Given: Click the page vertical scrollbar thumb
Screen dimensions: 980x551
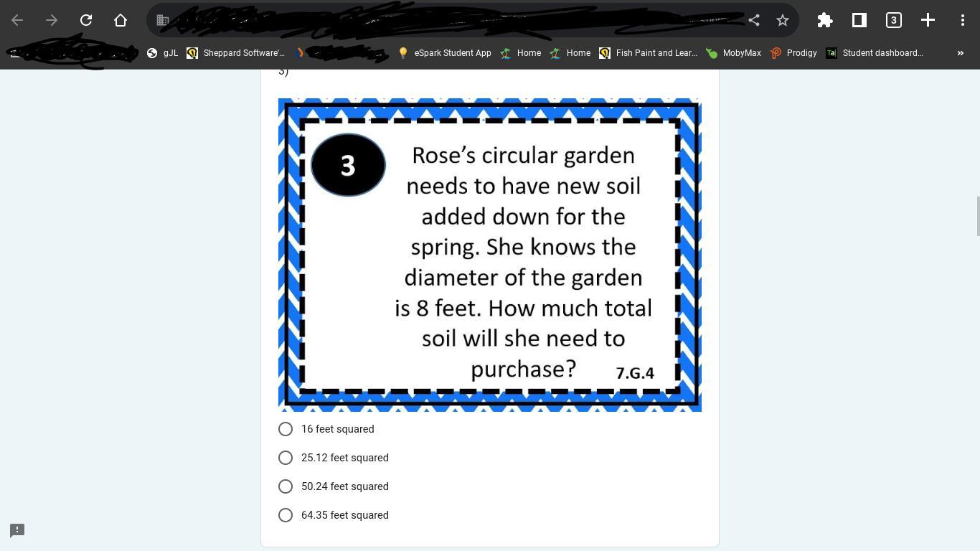Looking at the screenshot, I should pyautogui.click(x=977, y=215).
